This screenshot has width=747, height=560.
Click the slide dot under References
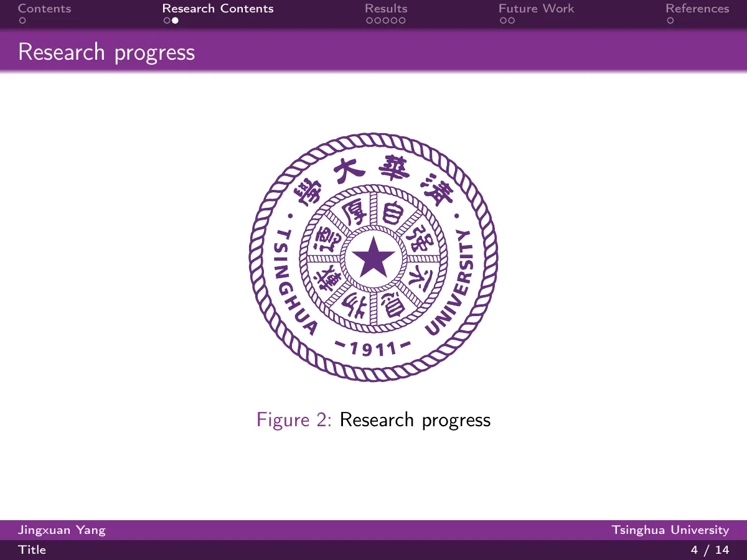[670, 21]
